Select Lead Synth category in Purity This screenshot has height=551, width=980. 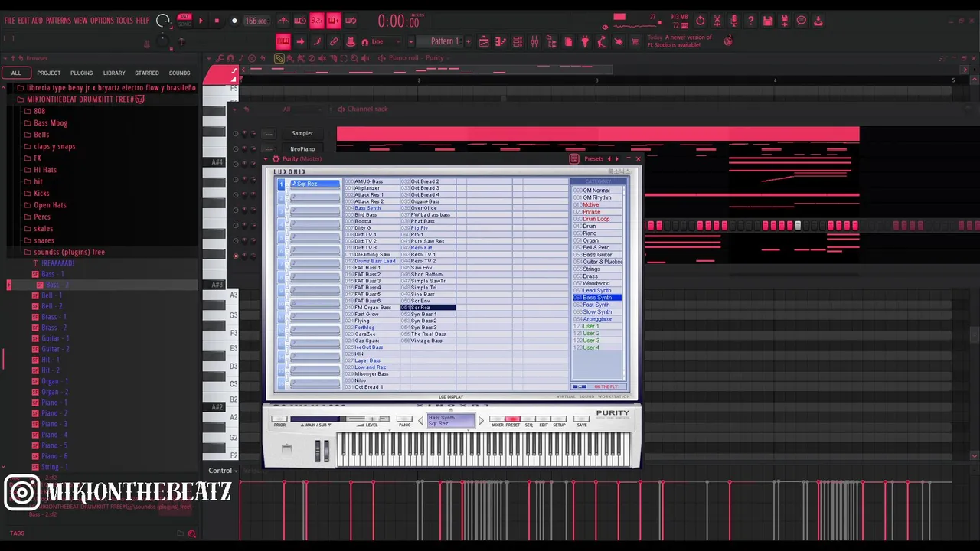pyautogui.click(x=597, y=290)
